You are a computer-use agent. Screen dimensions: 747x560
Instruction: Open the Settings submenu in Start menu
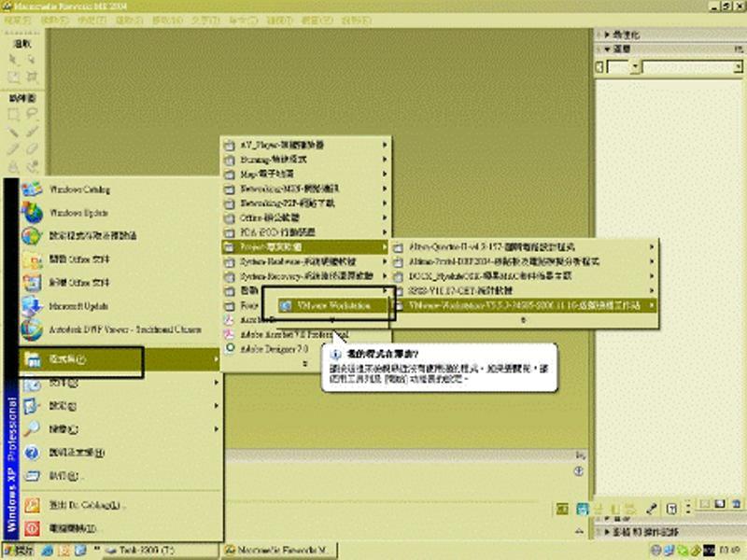point(120,406)
